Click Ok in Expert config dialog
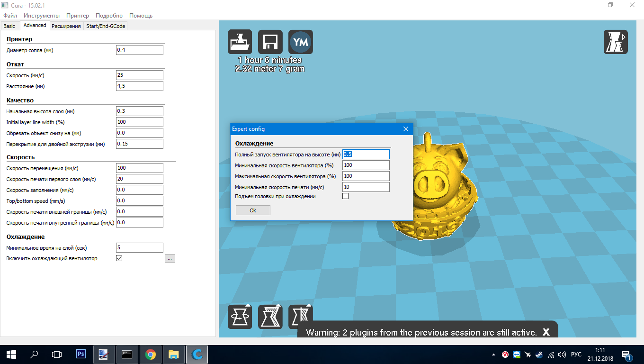 tap(253, 210)
